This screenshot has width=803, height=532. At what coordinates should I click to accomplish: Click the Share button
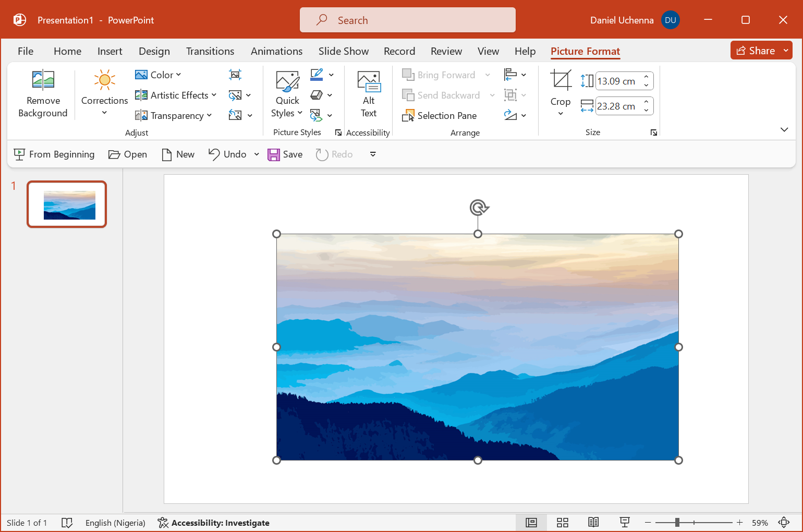(756, 51)
